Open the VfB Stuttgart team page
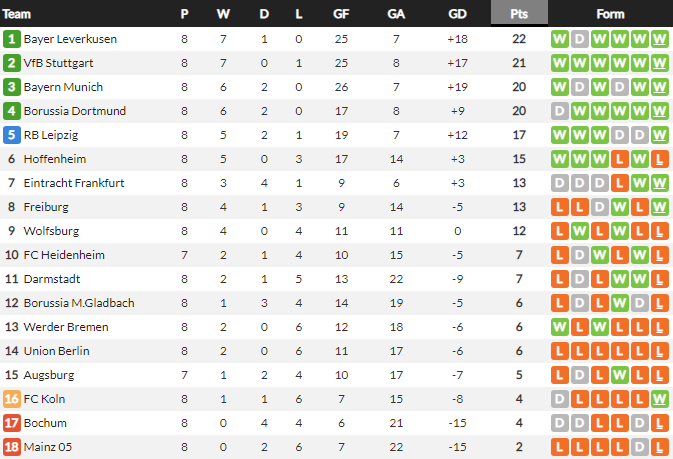 (x=61, y=63)
